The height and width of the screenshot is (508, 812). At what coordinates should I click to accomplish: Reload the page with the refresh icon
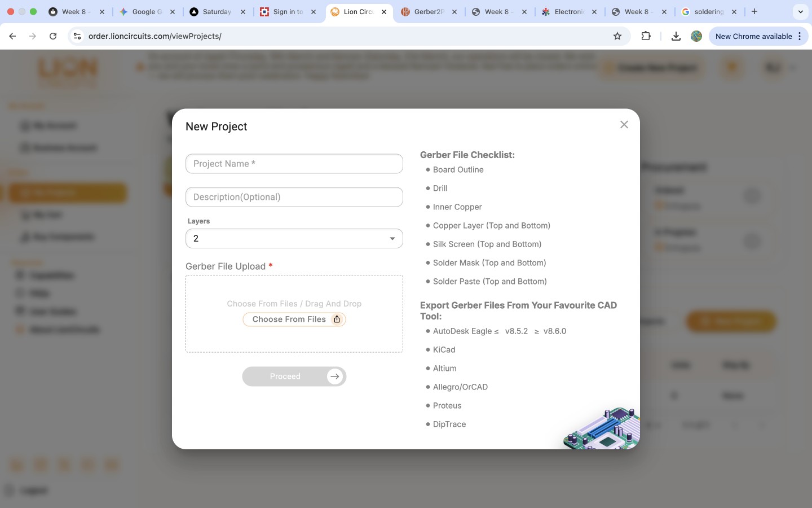pyautogui.click(x=53, y=36)
